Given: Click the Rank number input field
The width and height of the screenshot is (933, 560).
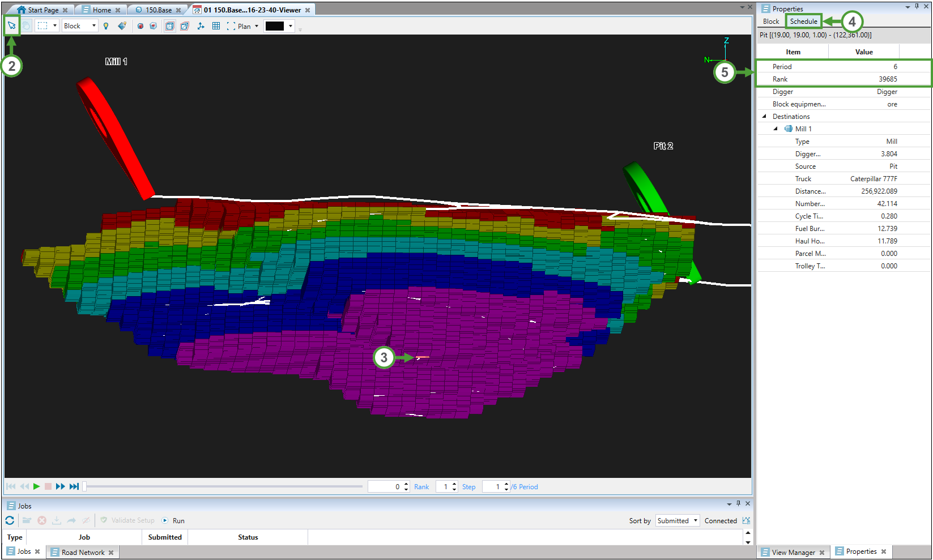Looking at the screenshot, I should [x=385, y=486].
